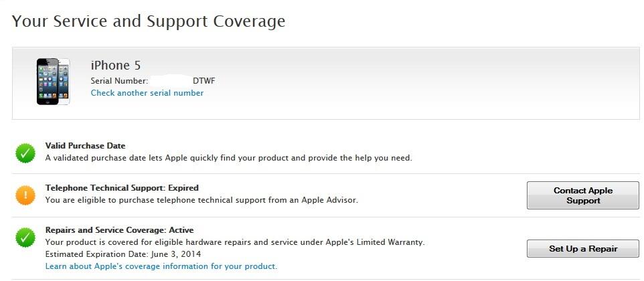The image size is (644, 281).
Task: Click the orange exclamation warning icon
Action: (x=25, y=195)
